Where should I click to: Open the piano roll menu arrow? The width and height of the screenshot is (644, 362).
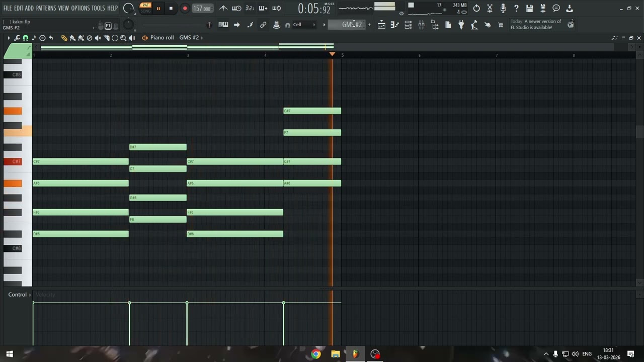point(9,38)
